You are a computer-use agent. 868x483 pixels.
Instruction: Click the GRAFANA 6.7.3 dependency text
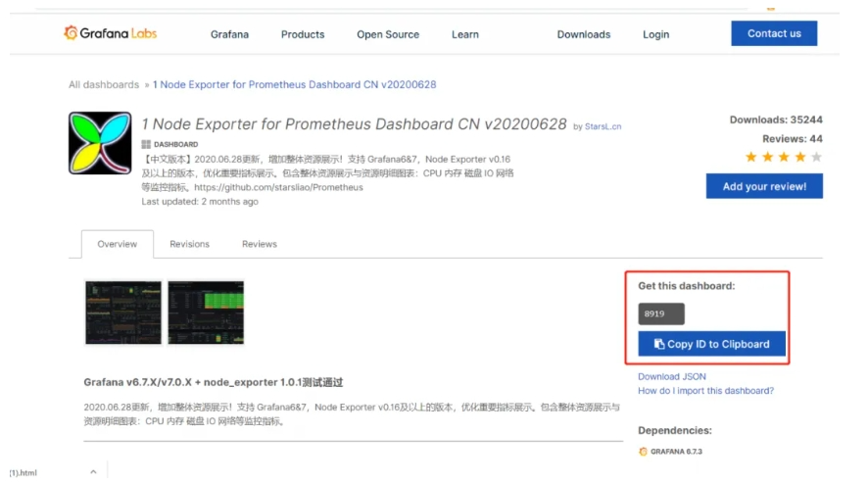pos(676,452)
